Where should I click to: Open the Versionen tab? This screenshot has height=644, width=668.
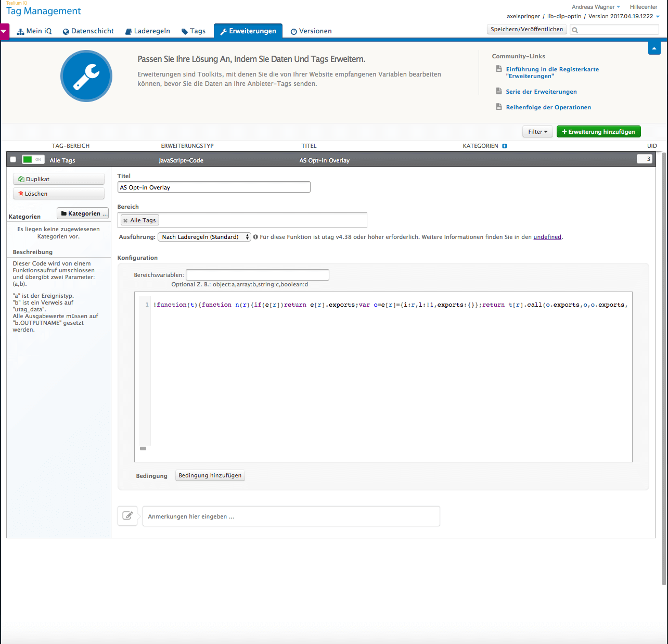tap(311, 31)
